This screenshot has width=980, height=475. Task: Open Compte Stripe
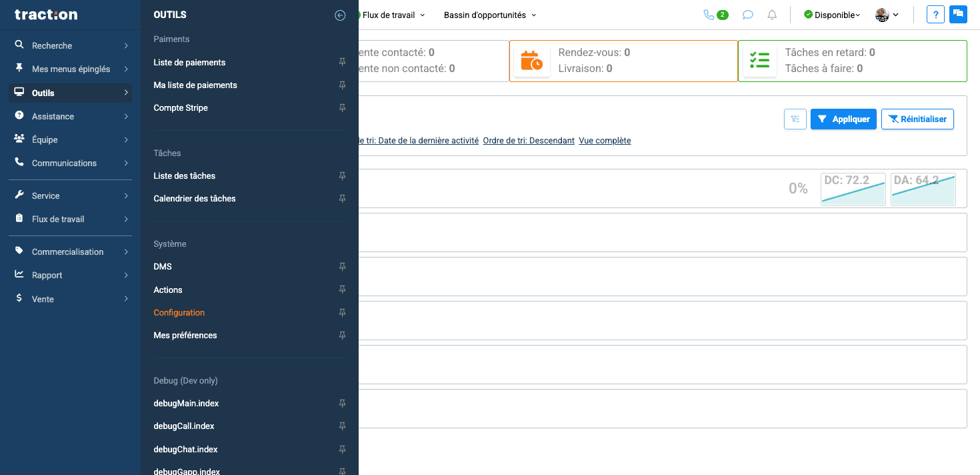click(181, 107)
